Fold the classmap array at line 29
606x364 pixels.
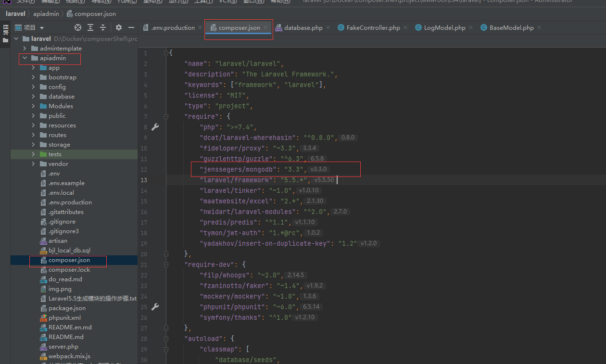point(166,349)
